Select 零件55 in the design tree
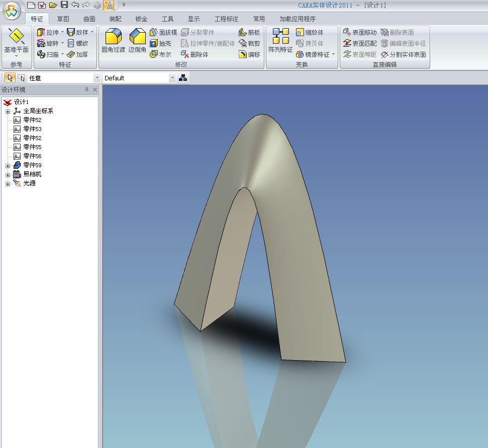 tap(32, 147)
